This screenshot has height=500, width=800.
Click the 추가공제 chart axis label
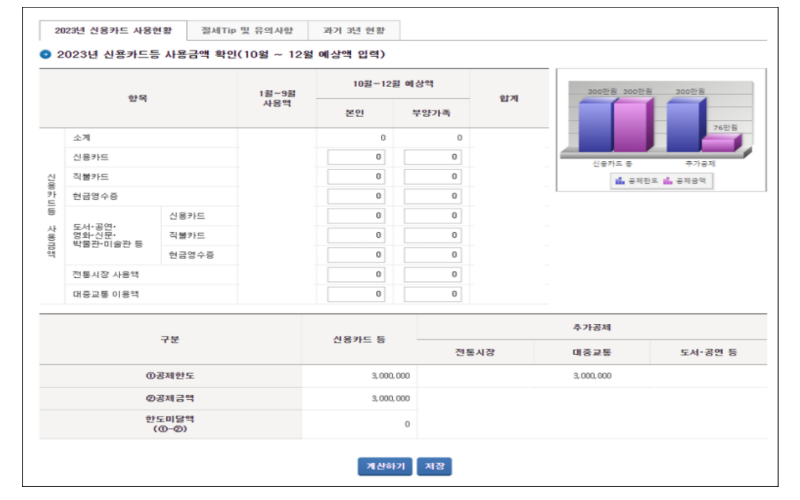point(700,164)
